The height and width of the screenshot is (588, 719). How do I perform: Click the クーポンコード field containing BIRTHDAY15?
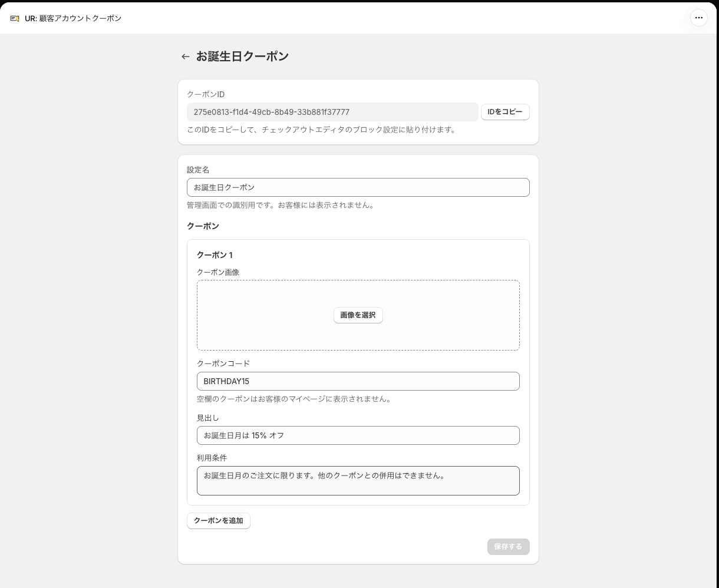(x=358, y=381)
